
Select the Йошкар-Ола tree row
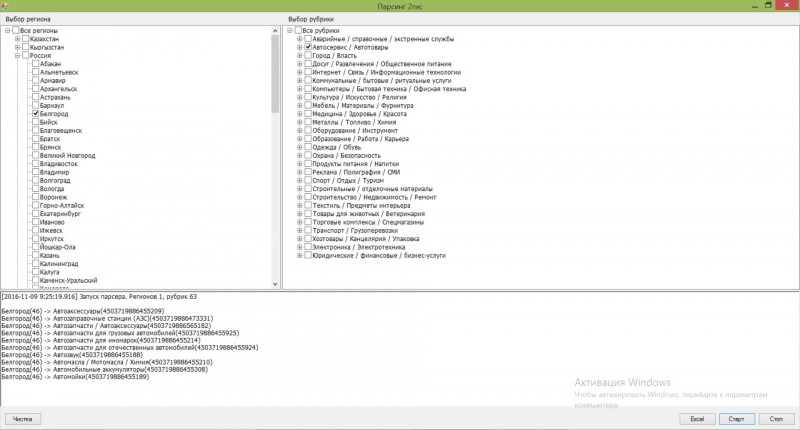(57, 247)
